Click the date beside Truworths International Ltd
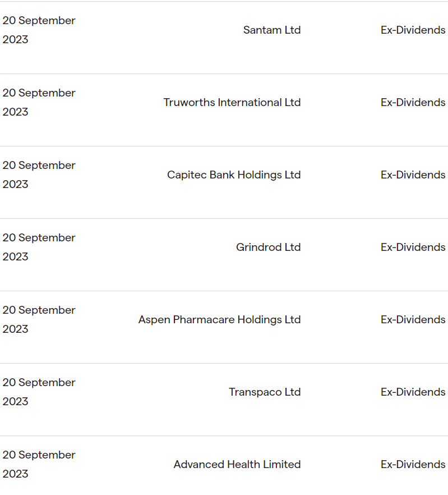This screenshot has height=495, width=448. tap(39, 102)
